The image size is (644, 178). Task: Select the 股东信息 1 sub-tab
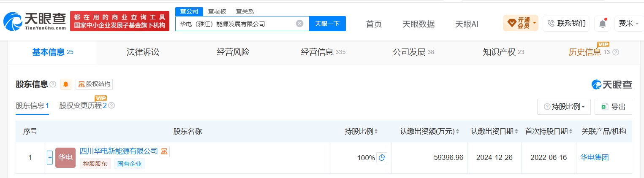(32, 106)
